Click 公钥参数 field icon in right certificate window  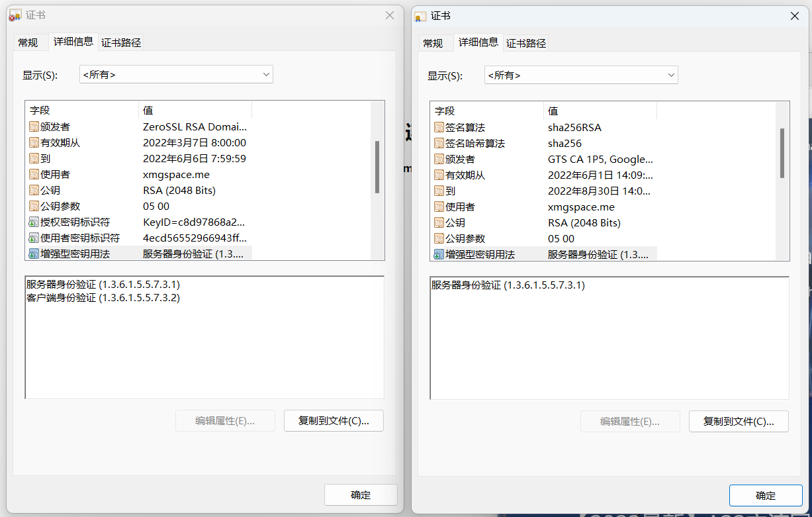point(439,238)
